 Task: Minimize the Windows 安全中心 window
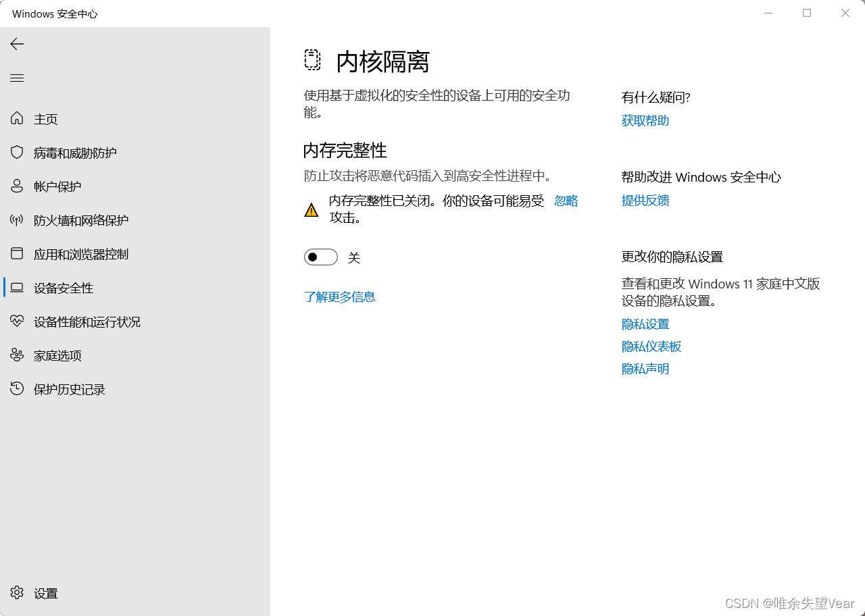tap(768, 13)
